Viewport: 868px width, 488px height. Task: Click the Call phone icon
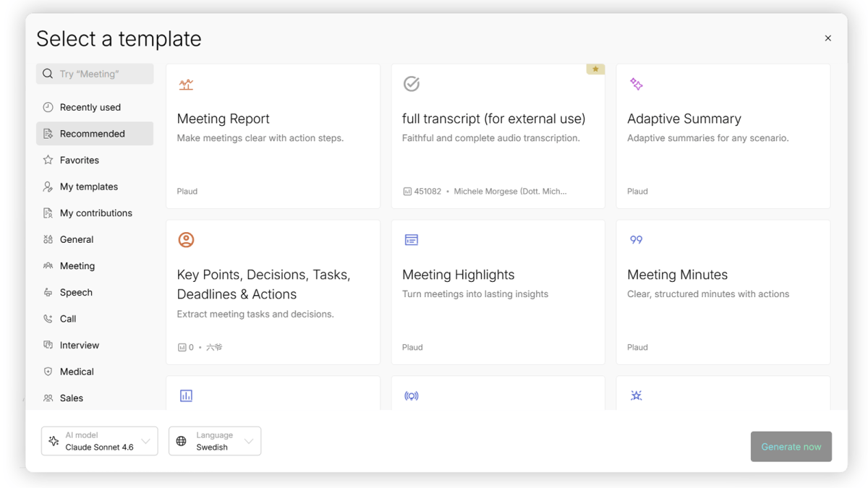(x=48, y=319)
